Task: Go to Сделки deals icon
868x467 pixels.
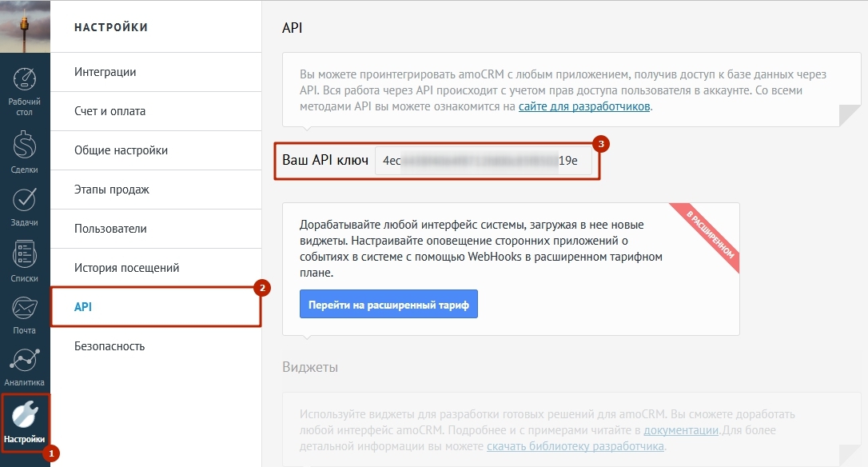Action: (x=25, y=146)
